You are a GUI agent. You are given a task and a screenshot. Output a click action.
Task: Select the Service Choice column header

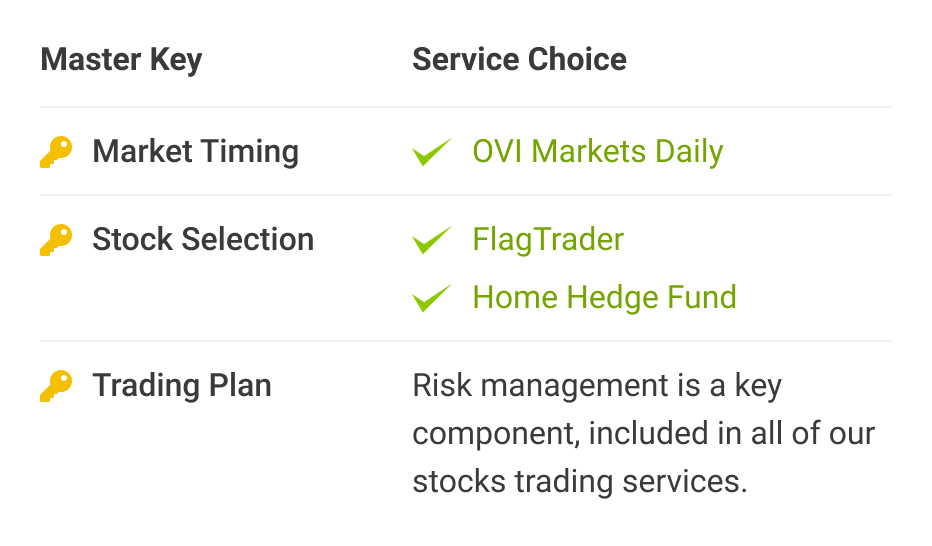click(519, 59)
